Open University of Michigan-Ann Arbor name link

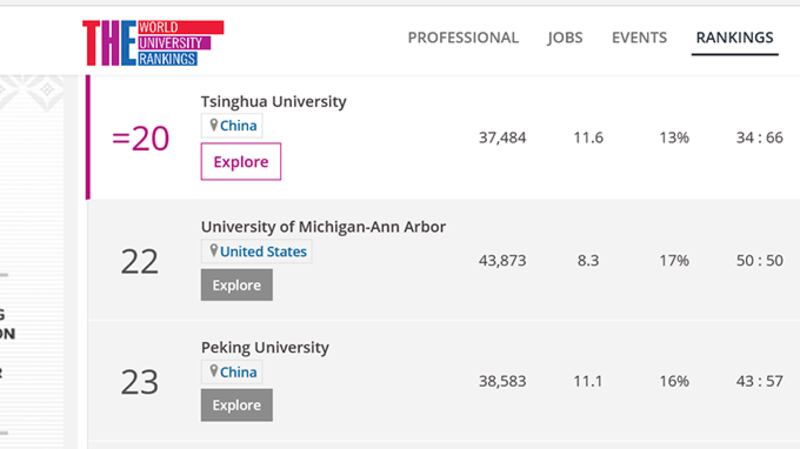point(323,227)
